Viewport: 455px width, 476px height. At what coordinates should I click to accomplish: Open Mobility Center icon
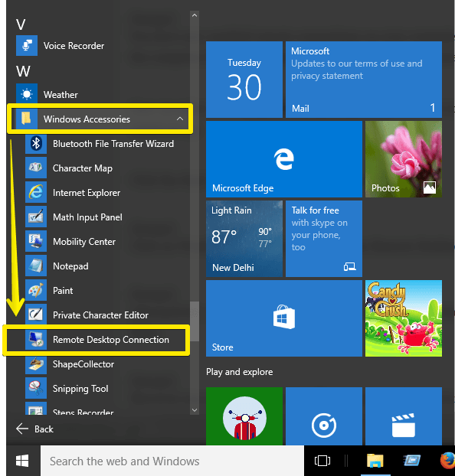click(36, 241)
